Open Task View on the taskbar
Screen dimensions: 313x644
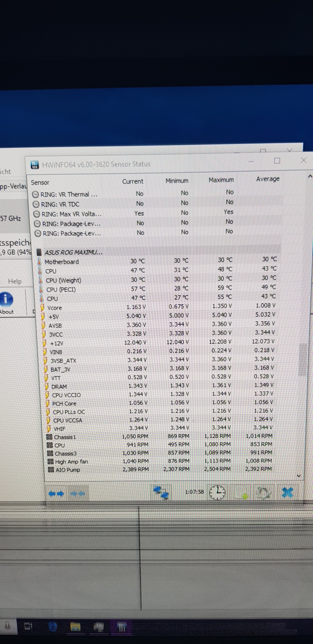coord(28,626)
